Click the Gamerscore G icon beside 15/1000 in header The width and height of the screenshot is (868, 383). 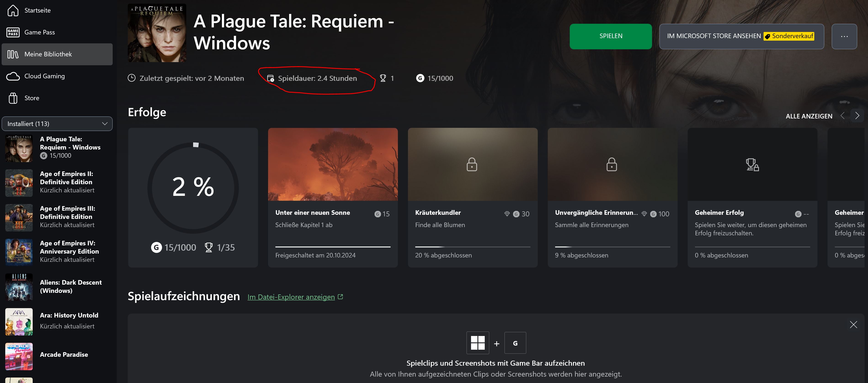pos(420,78)
